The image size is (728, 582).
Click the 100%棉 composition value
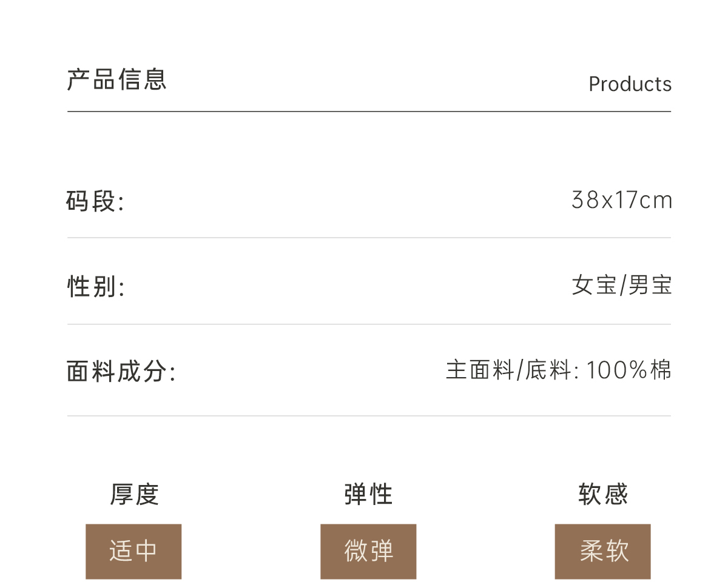629,370
